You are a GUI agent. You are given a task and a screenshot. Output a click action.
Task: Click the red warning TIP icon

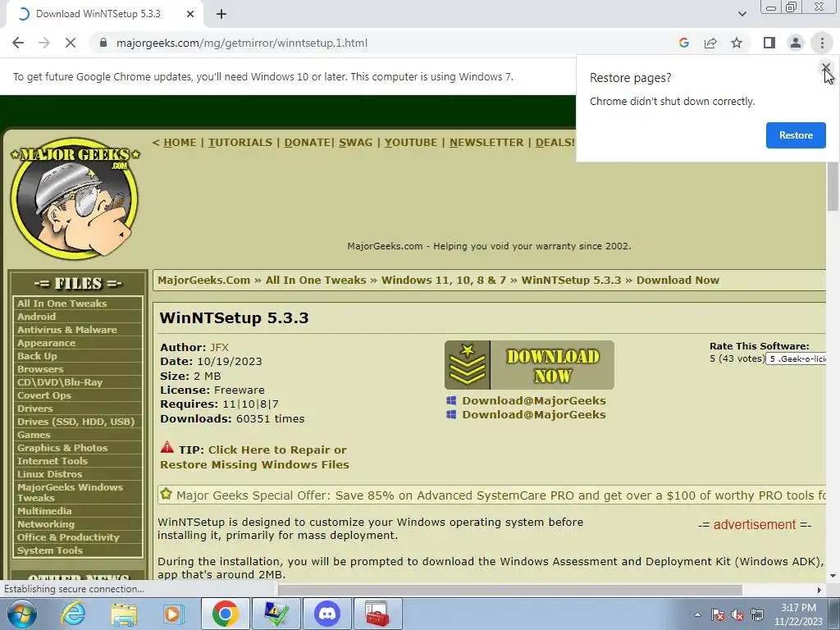click(167, 447)
